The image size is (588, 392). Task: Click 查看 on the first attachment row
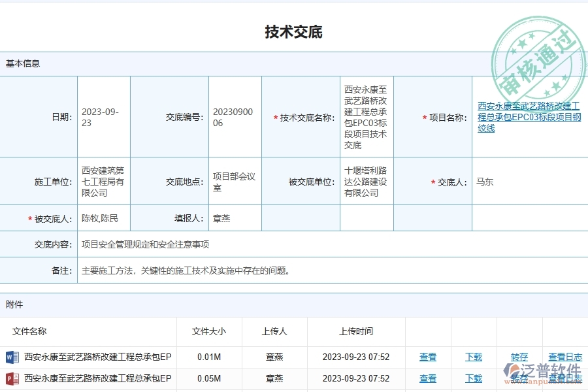428,357
